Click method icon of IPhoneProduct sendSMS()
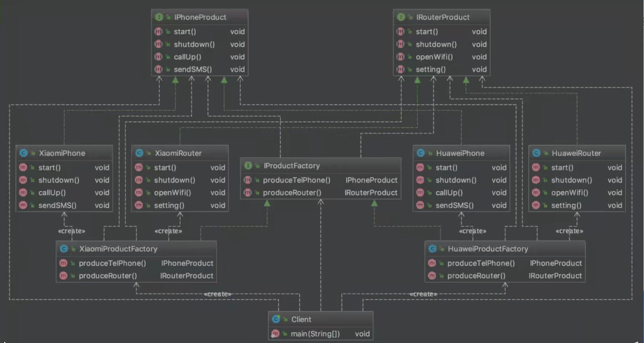 [x=158, y=69]
